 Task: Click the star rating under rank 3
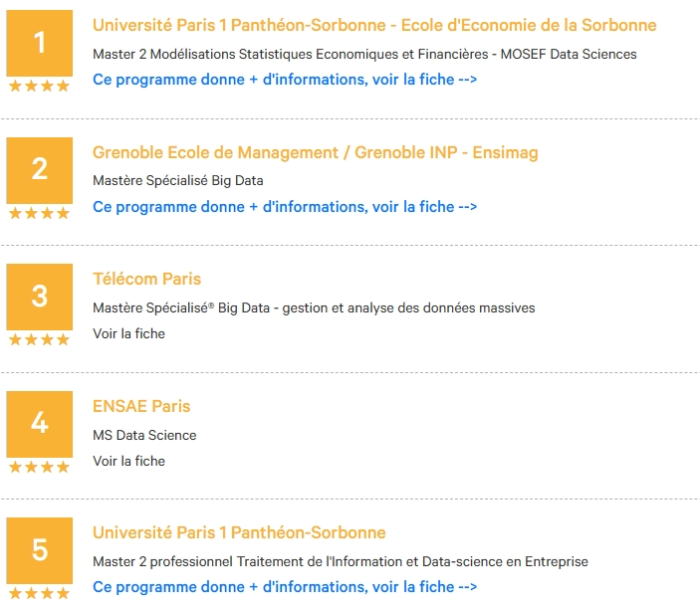[x=39, y=340]
